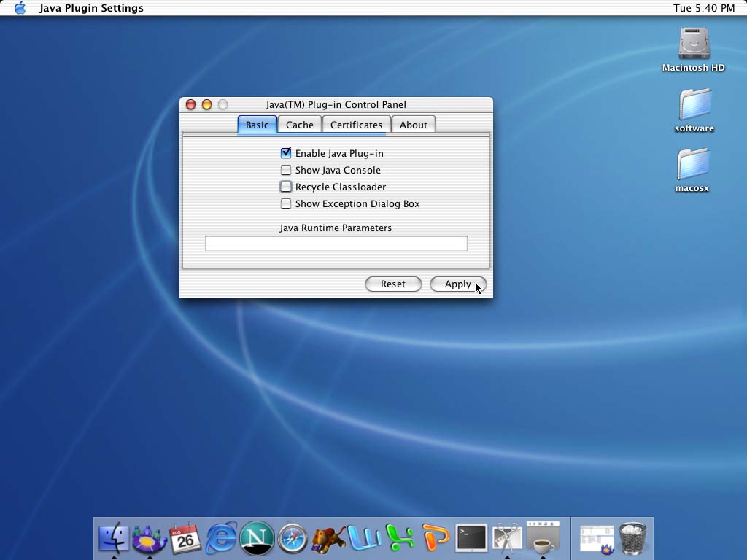The width and height of the screenshot is (747, 560).
Task: Open the Certificates tab
Action: [x=356, y=125]
